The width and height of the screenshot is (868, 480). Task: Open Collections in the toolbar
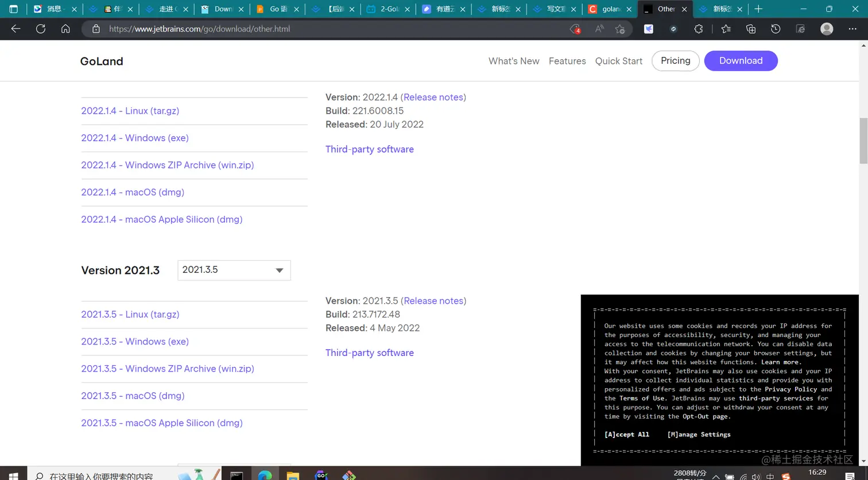click(x=751, y=29)
